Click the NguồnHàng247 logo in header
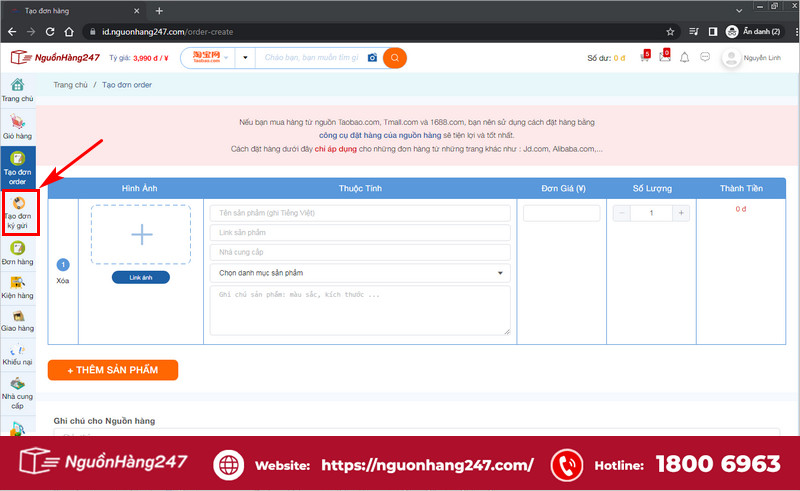800x491 pixels. tap(55, 57)
